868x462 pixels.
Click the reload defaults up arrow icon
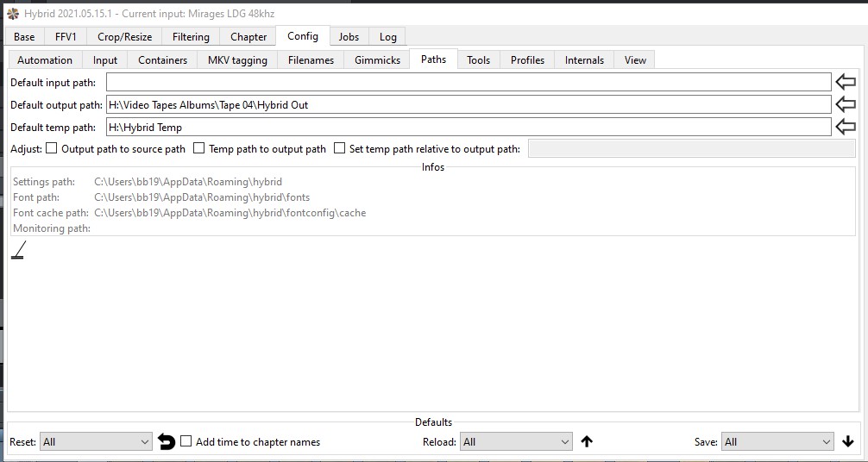(587, 442)
